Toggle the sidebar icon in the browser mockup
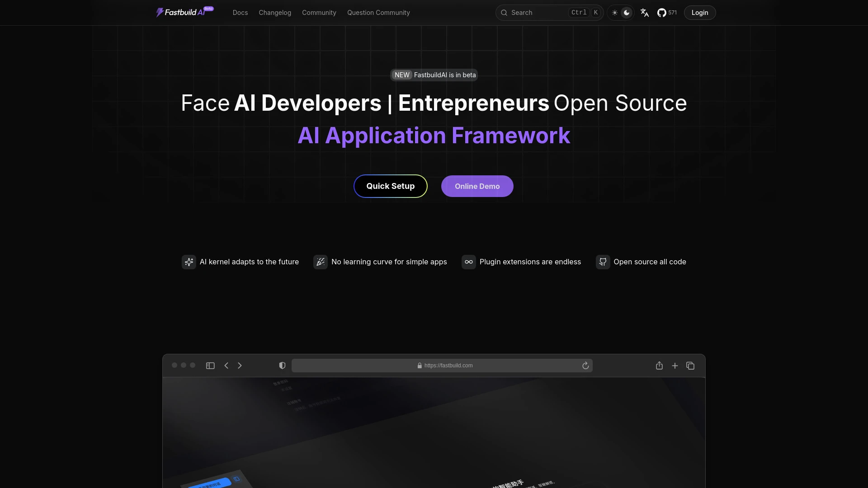 pos(210,366)
